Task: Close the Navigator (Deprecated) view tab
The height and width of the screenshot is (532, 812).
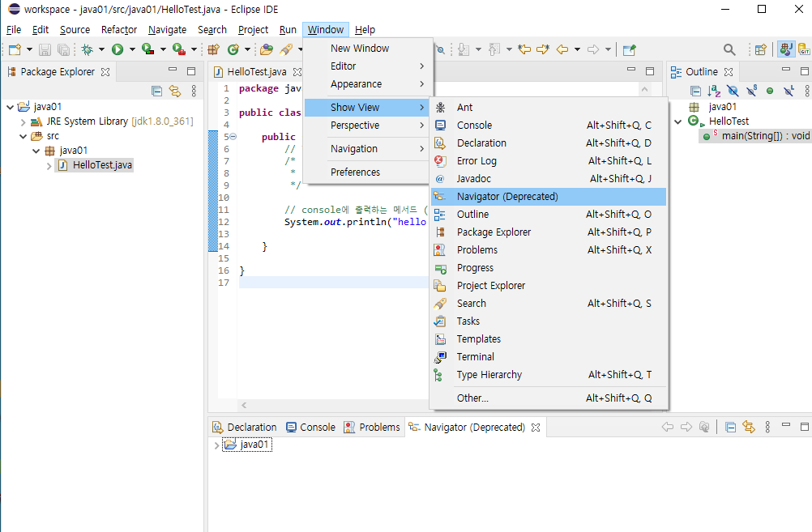Action: (536, 428)
